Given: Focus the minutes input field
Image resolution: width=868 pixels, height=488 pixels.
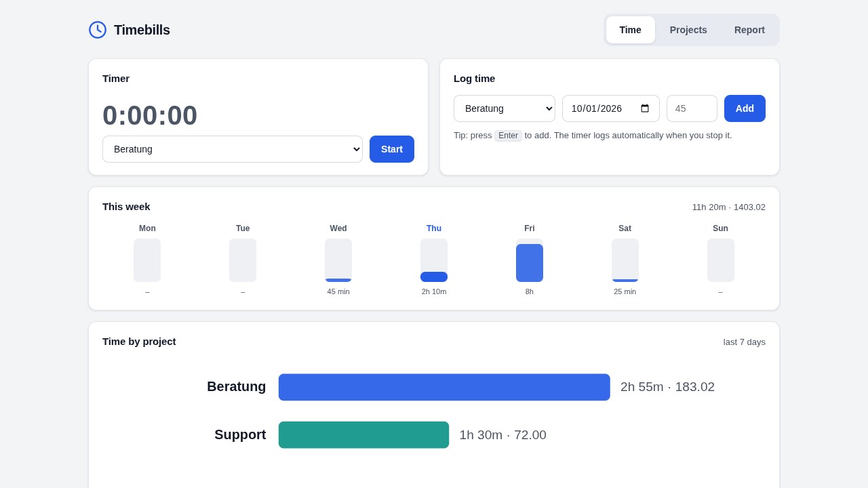Looking at the screenshot, I should tap(692, 108).
